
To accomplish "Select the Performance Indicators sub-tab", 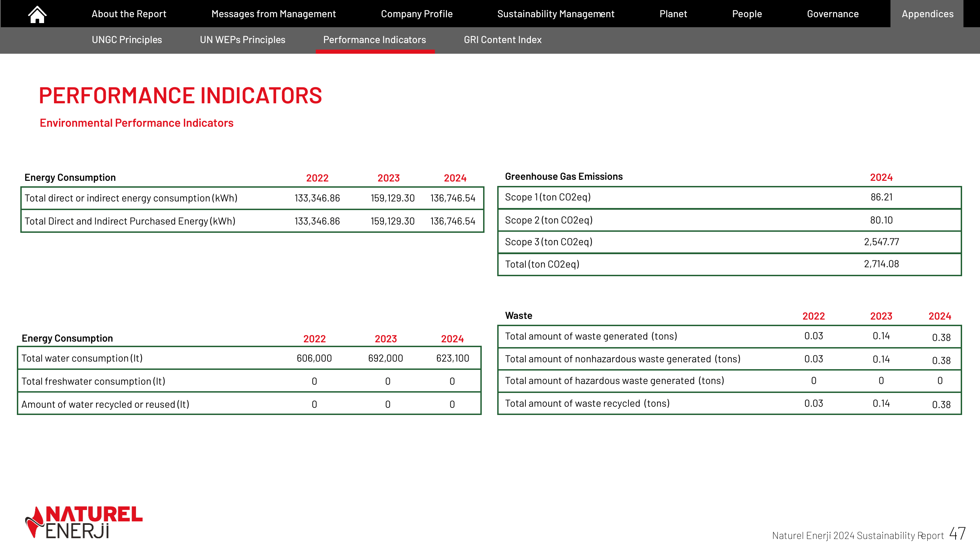I will tap(375, 40).
